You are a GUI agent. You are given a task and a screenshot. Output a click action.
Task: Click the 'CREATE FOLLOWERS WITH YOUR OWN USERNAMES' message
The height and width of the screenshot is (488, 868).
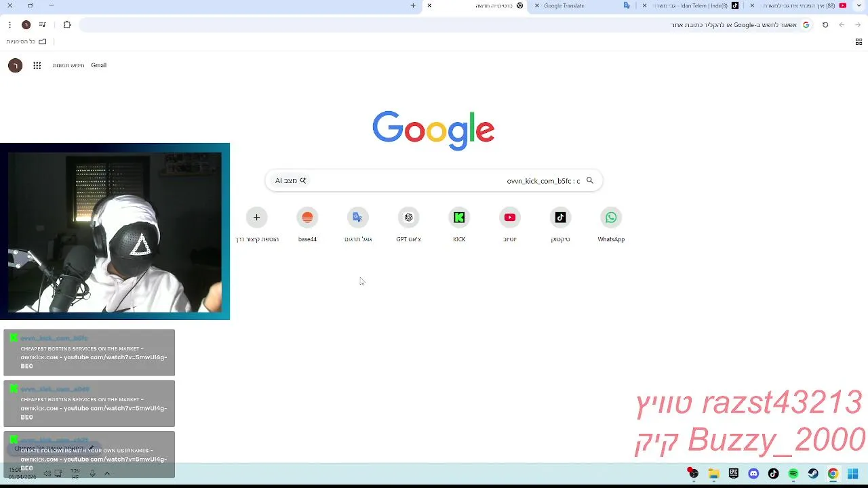point(89,455)
